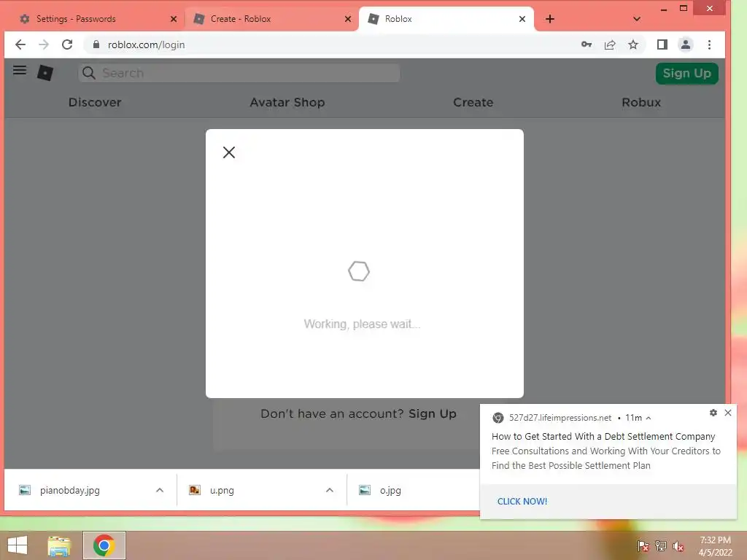This screenshot has height=560, width=747.
Task: Open the new tab plus button
Action: click(550, 19)
